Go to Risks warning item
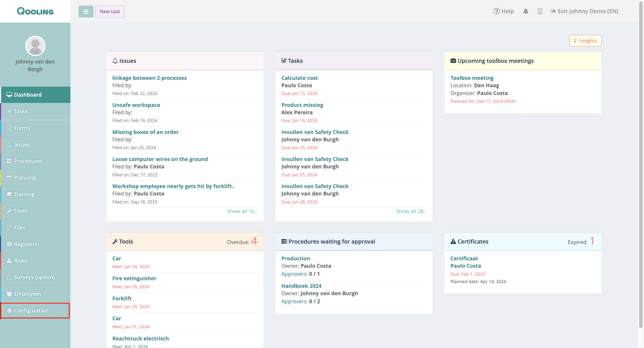The width and height of the screenshot is (644, 348). pyautogui.click(x=20, y=261)
